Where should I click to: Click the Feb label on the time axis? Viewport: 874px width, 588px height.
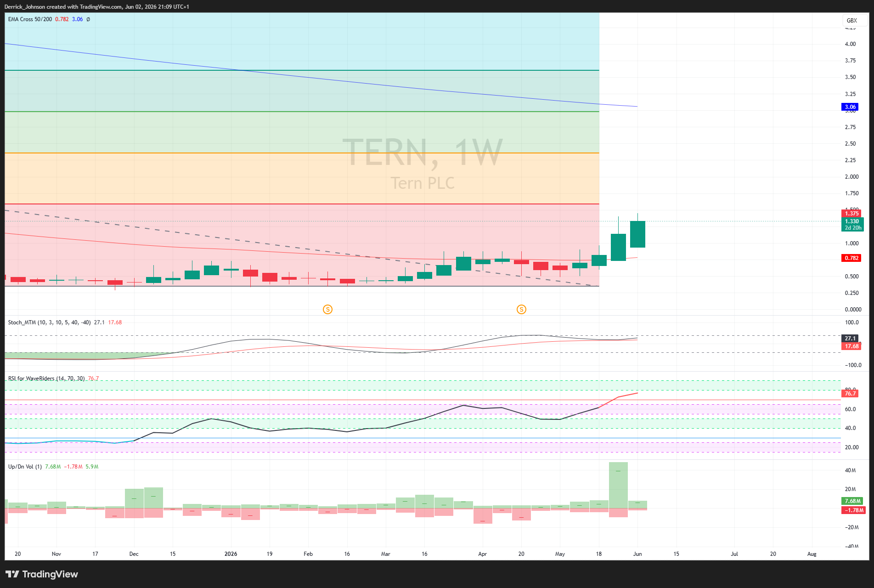point(308,554)
